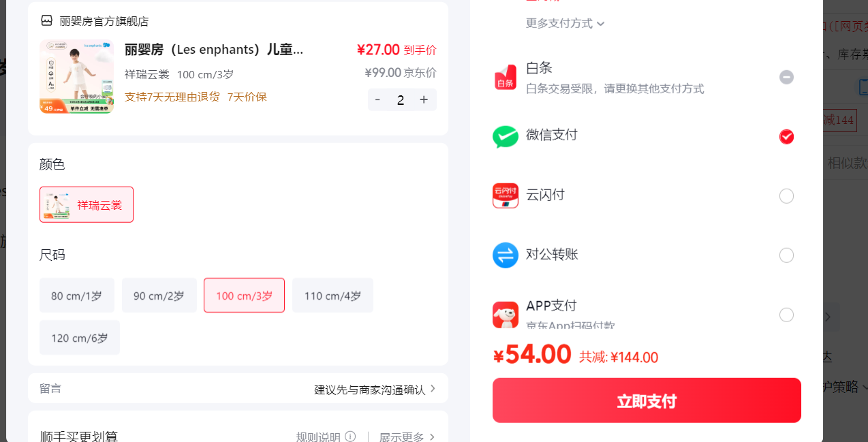Select the 云闪付 radio button
Viewport: 868px width, 442px height.
786,196
